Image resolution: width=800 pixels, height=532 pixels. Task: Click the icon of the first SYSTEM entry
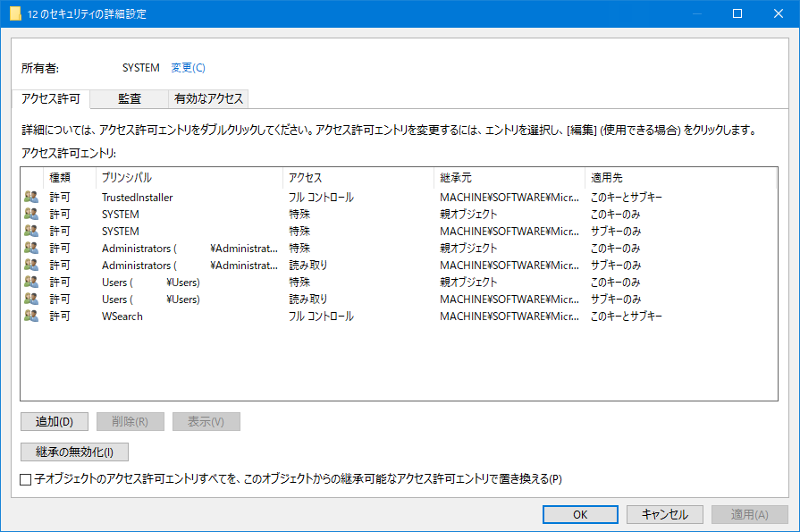[x=31, y=215]
